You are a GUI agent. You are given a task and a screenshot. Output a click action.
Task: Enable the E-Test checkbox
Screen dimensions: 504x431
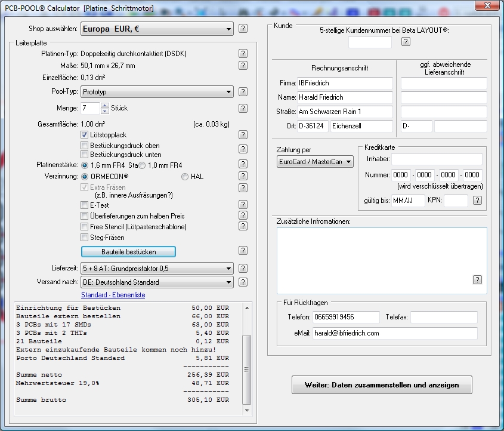point(84,205)
